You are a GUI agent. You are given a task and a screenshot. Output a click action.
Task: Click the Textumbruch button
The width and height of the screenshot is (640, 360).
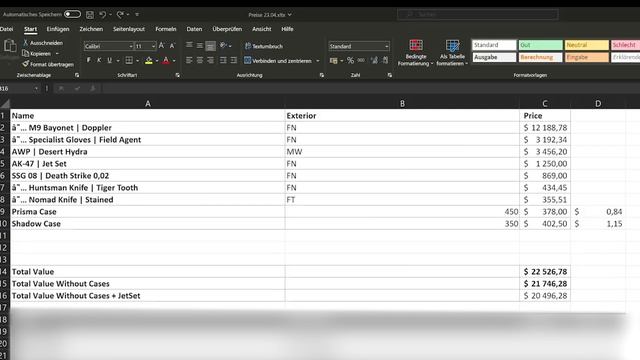264,46
